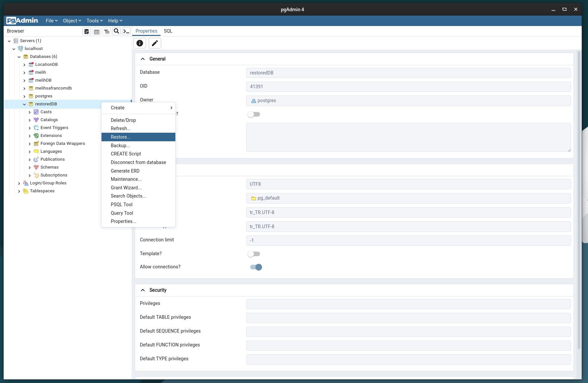Click the Schemas node icon
Image resolution: width=588 pixels, height=383 pixels.
(x=36, y=167)
